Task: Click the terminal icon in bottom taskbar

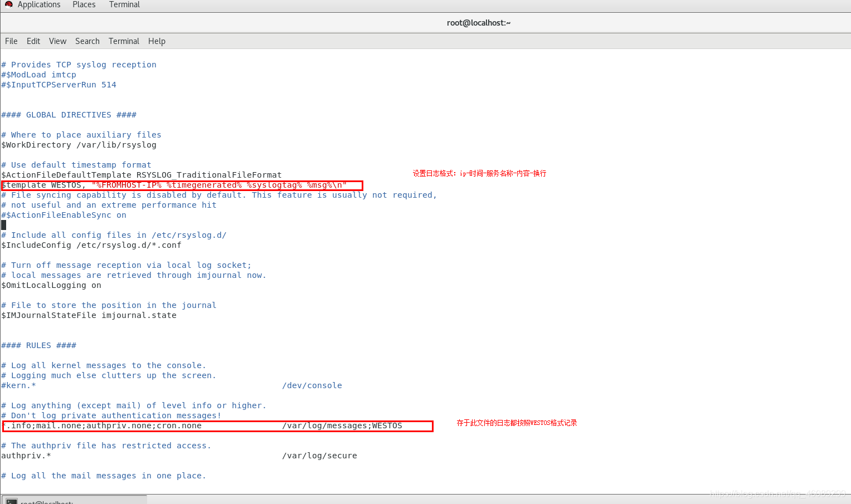Action: (11, 501)
